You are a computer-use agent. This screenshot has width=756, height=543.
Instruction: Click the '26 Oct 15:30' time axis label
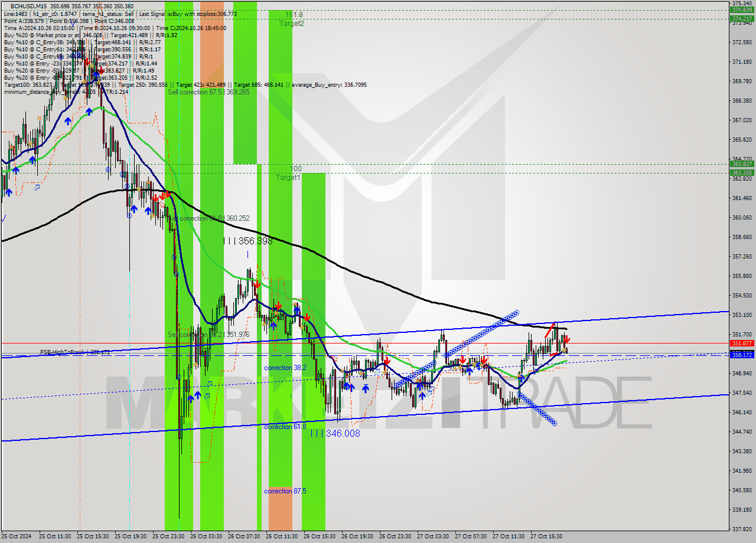[x=319, y=537]
